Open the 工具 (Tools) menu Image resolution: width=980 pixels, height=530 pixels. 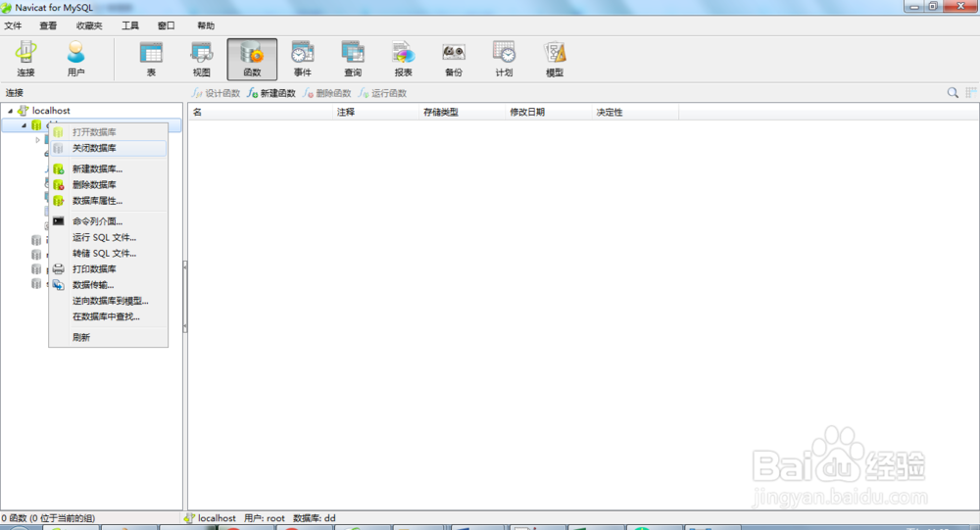point(130,25)
